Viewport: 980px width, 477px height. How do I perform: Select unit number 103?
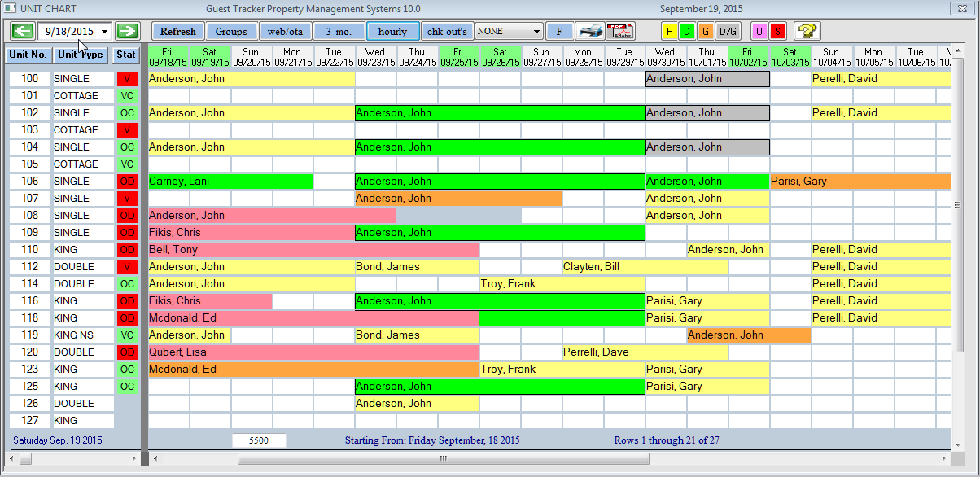29,130
